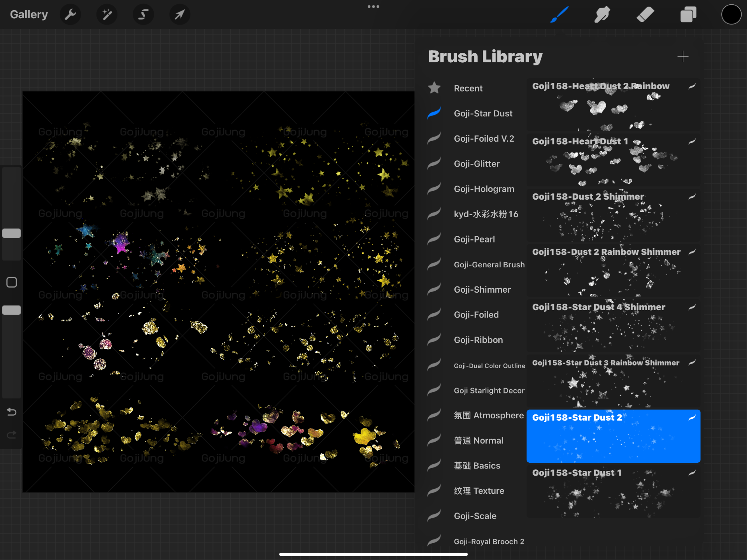Select the Goji-Hologram brush set
The image size is (747, 560).
coord(484,189)
